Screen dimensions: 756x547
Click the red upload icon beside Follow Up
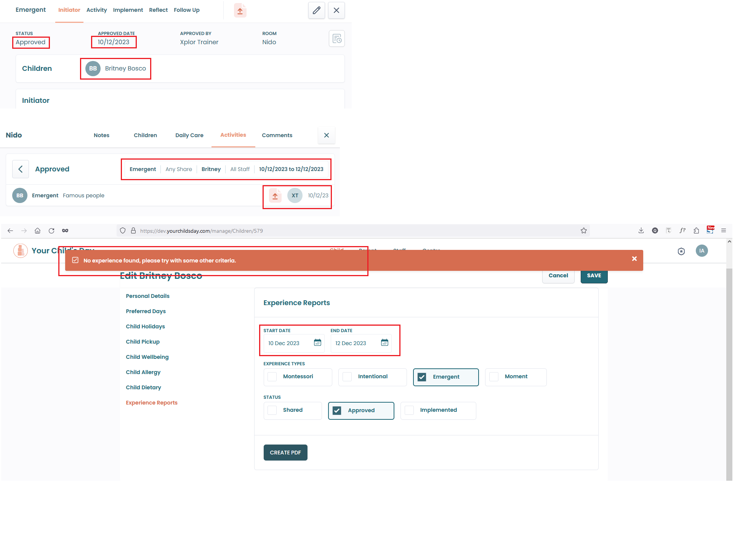240,11
